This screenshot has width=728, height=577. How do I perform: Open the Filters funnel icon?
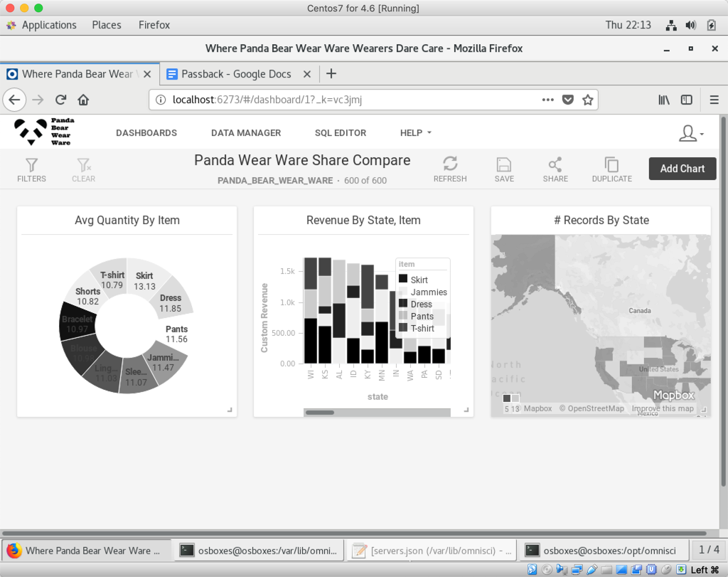pos(31,166)
